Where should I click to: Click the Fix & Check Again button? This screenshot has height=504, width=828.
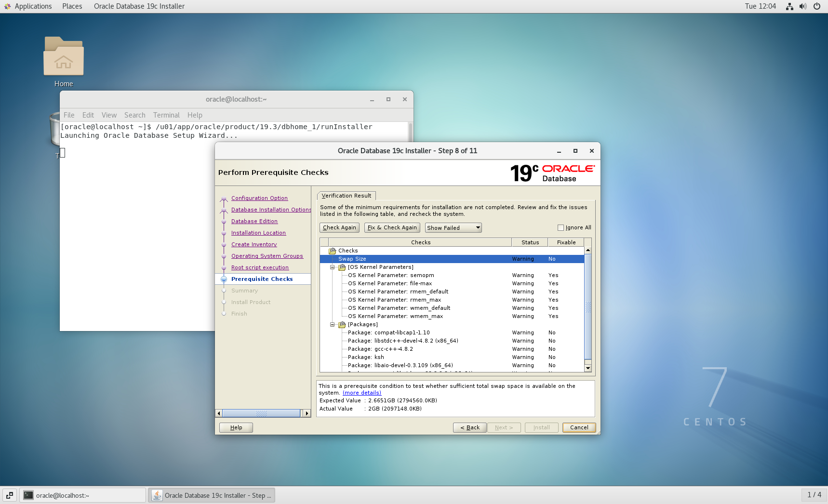click(392, 227)
